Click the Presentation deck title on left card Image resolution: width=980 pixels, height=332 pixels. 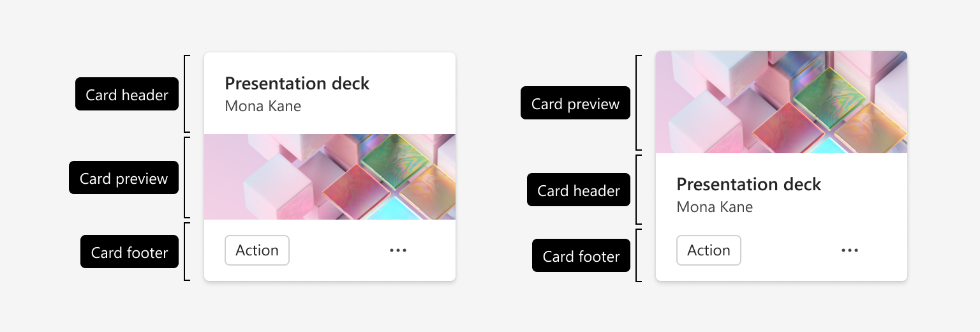point(297,84)
